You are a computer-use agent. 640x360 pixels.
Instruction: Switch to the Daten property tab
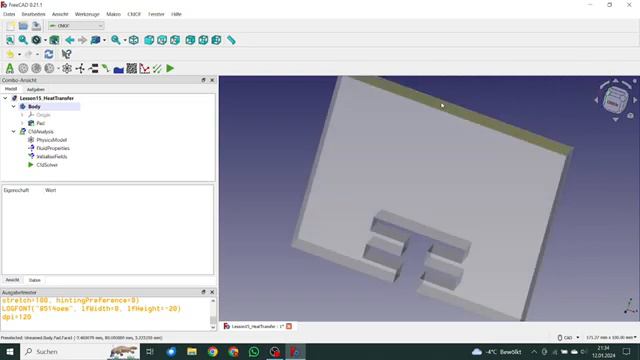click(35, 280)
